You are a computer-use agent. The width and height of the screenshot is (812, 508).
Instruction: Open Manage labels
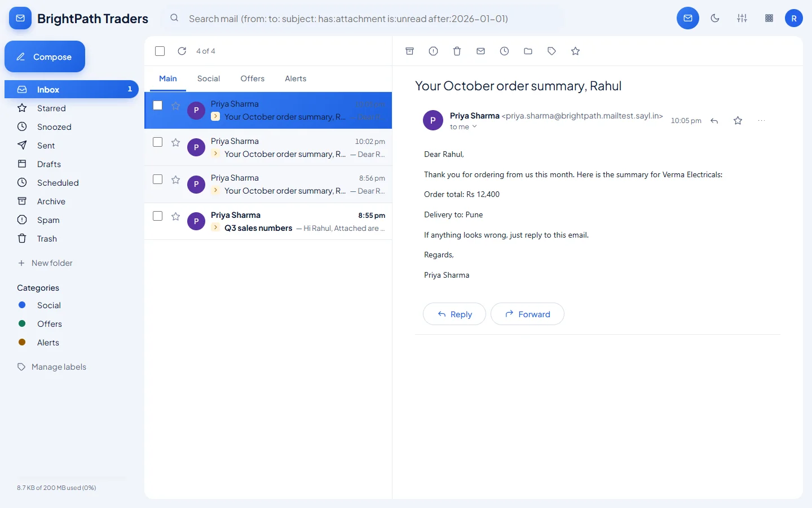pos(52,367)
